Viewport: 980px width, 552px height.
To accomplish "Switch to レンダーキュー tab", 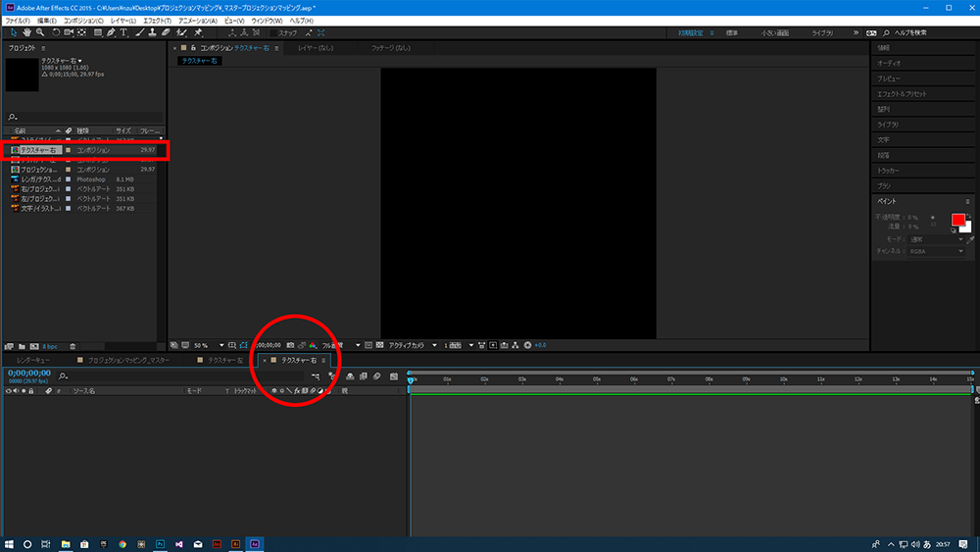I will [x=33, y=360].
